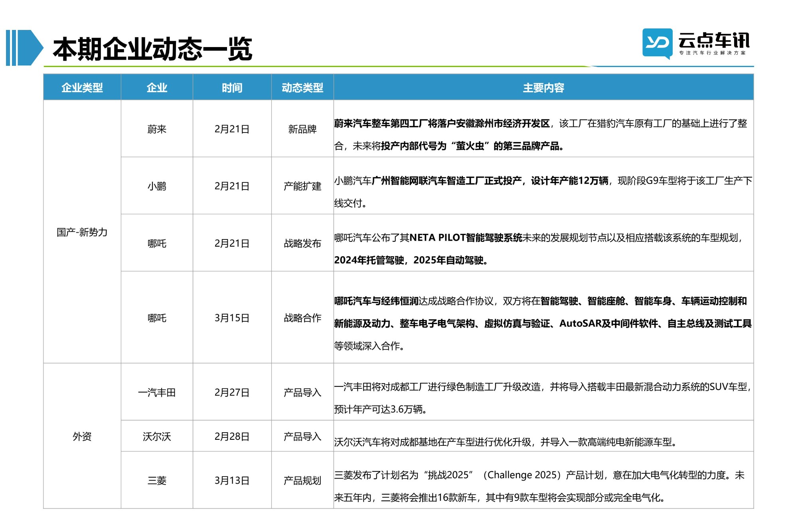Click 产品导入 in the 沃尔沃 row
798x532 pixels.
pos(302,436)
